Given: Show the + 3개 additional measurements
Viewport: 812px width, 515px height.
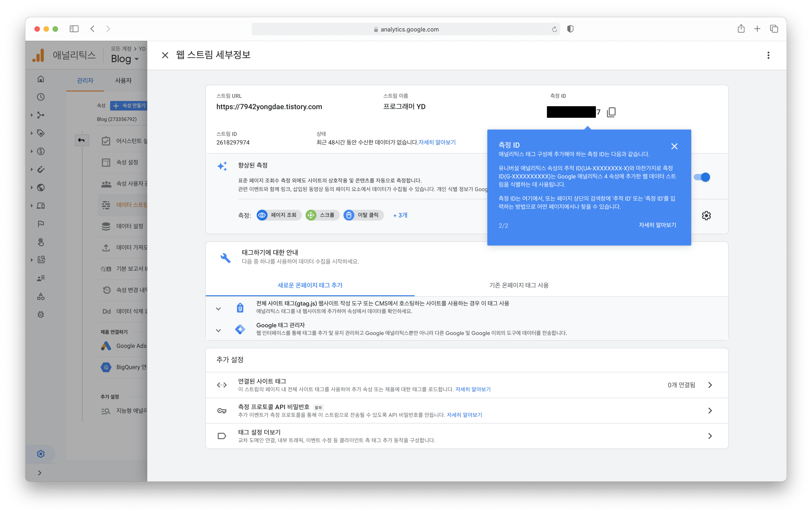Looking at the screenshot, I should pyautogui.click(x=400, y=215).
